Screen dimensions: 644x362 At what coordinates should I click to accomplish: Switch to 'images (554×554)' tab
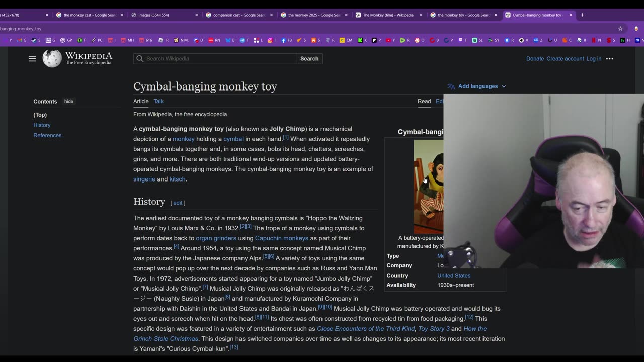[x=164, y=15]
